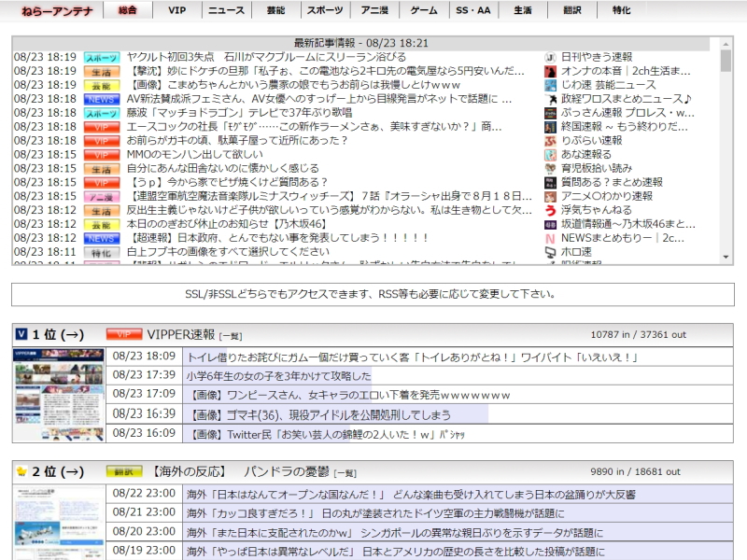Click the favicon next to NEWSまとめもりー

point(551,239)
